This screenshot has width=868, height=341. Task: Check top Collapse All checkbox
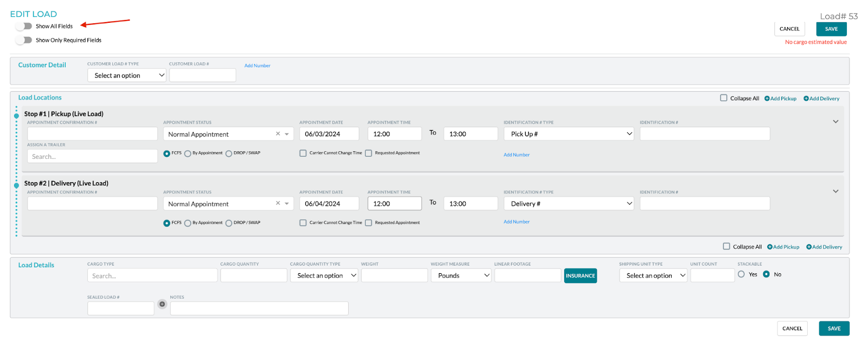pyautogui.click(x=724, y=98)
